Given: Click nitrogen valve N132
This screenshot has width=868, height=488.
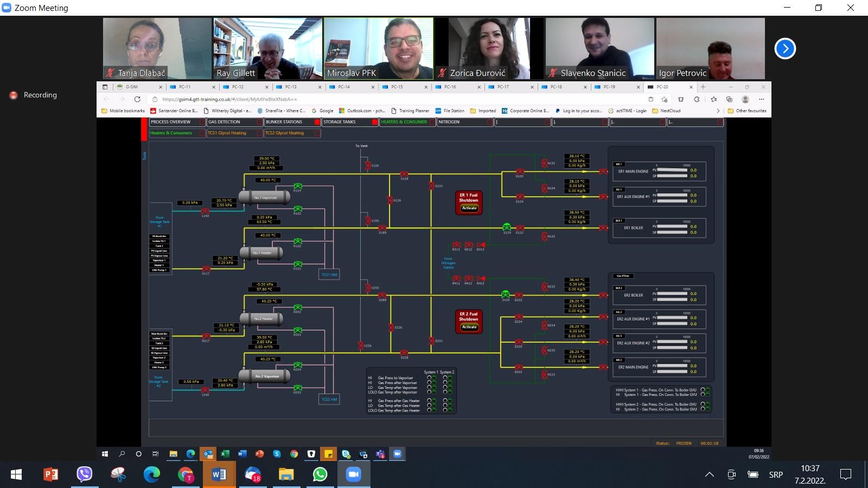Looking at the screenshot, I should click(x=544, y=236).
